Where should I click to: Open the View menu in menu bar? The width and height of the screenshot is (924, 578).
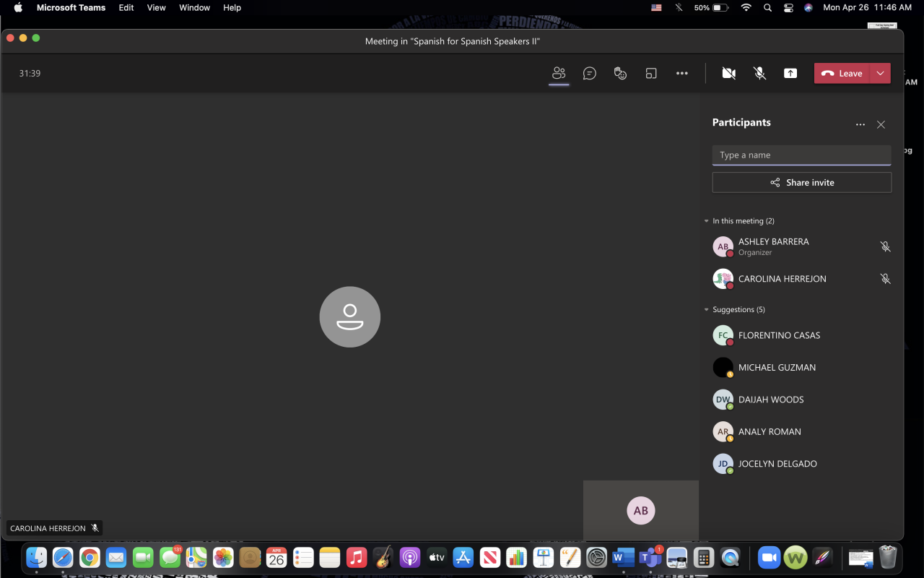coord(156,7)
